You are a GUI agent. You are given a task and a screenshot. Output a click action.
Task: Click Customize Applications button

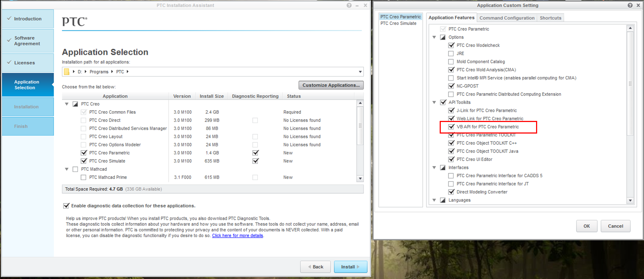click(331, 85)
